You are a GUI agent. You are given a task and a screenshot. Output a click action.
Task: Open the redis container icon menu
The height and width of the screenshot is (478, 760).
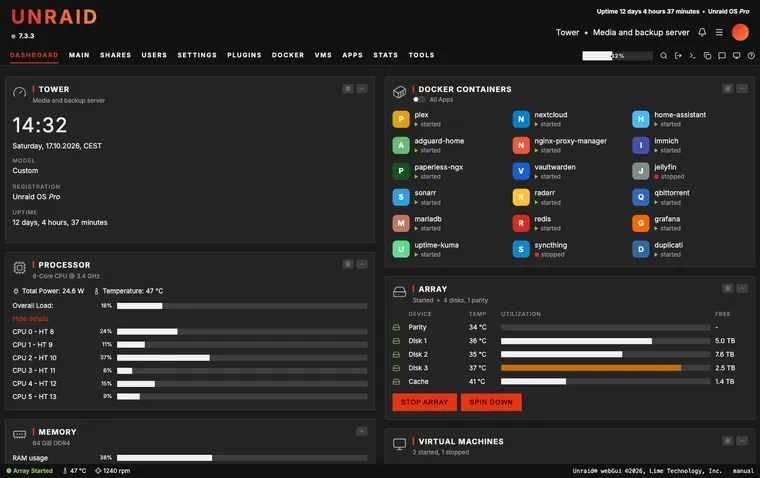pyautogui.click(x=521, y=223)
